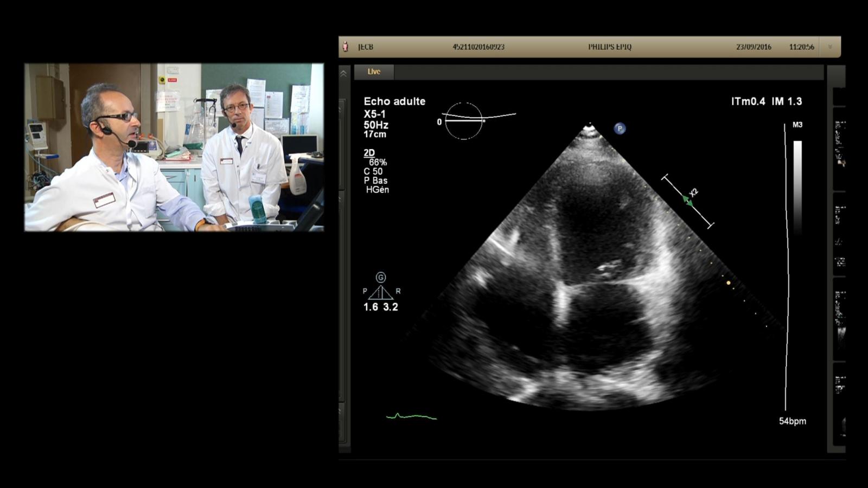This screenshot has height=488, width=868.
Task: Click the circled G indicator icon
Action: (x=381, y=278)
